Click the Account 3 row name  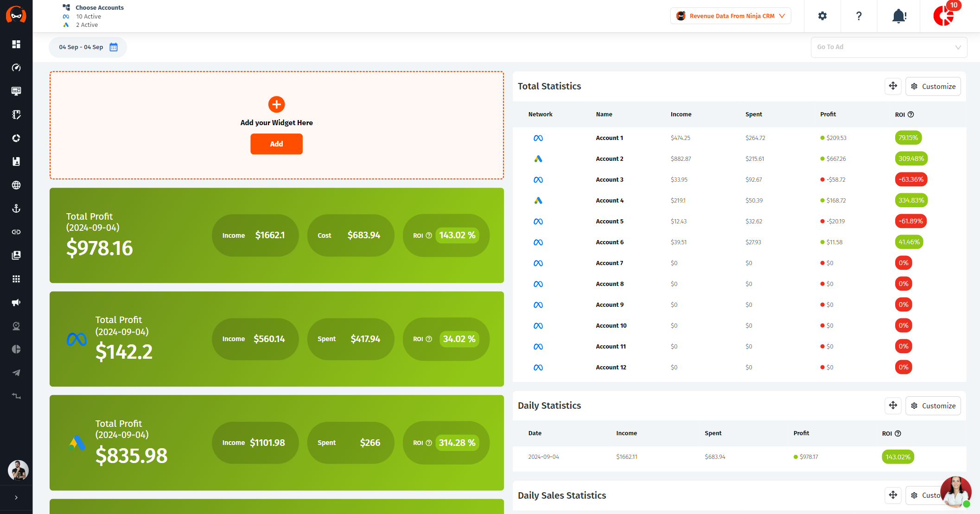[x=609, y=180]
